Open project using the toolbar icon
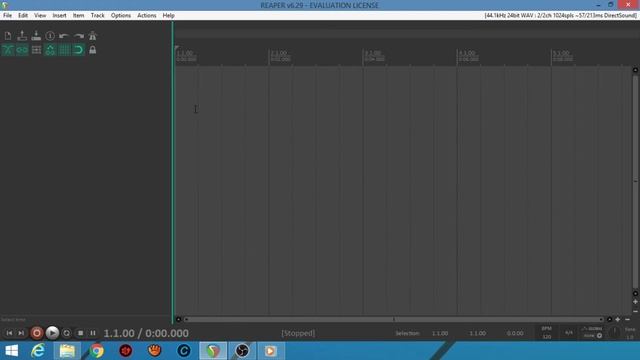 [22, 36]
